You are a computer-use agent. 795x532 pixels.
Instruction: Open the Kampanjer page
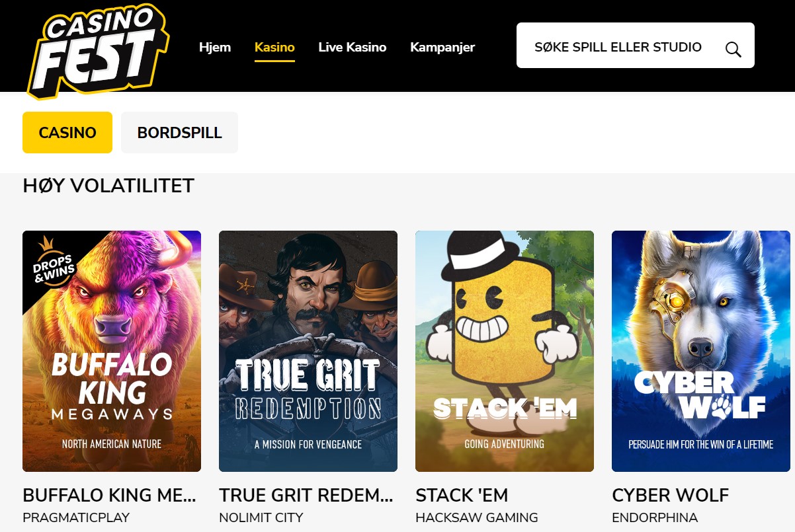click(442, 47)
